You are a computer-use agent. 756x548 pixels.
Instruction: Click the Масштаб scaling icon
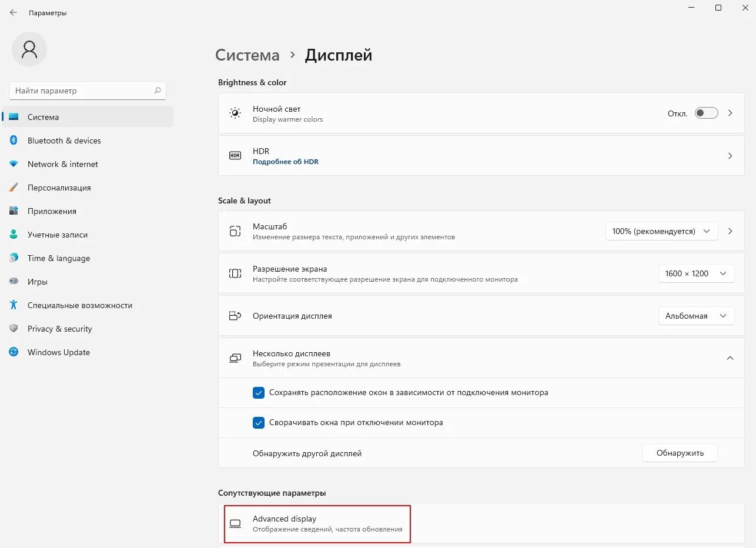[235, 230]
